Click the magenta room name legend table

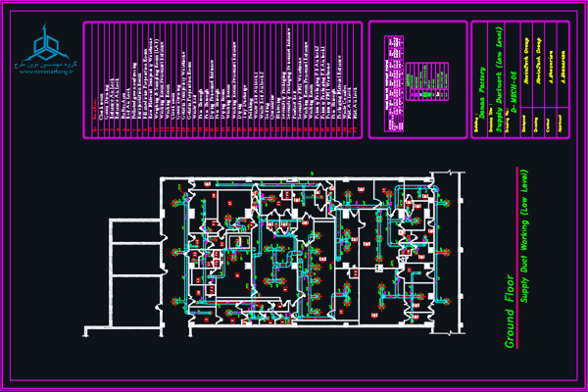coord(225,80)
